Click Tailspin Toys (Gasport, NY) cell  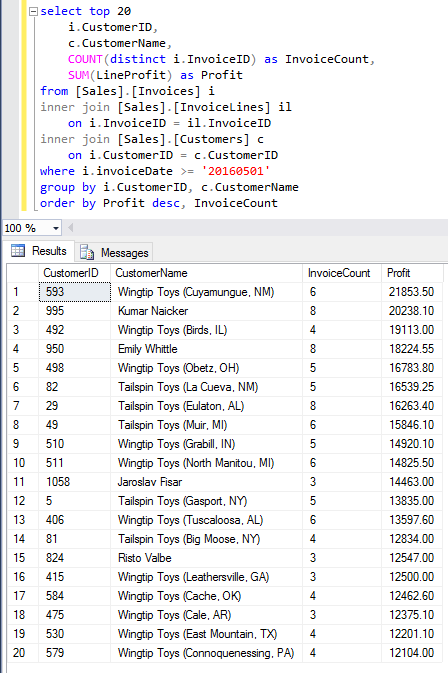(207, 501)
